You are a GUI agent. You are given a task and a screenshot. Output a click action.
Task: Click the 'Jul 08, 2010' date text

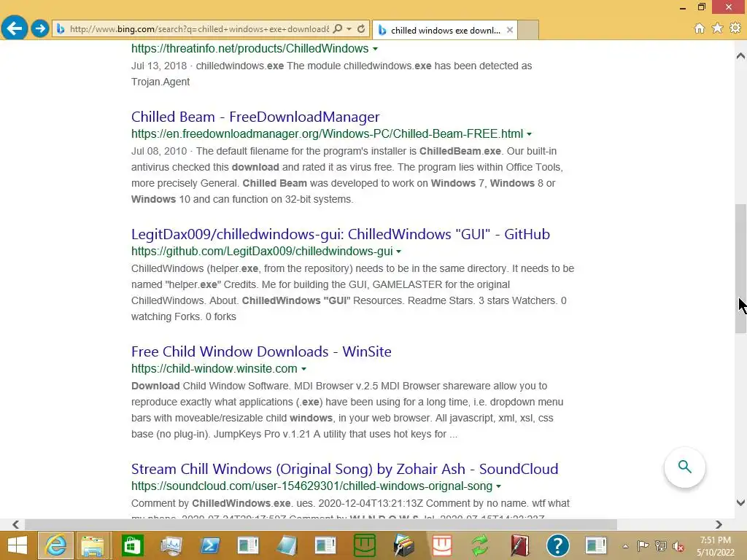point(159,151)
